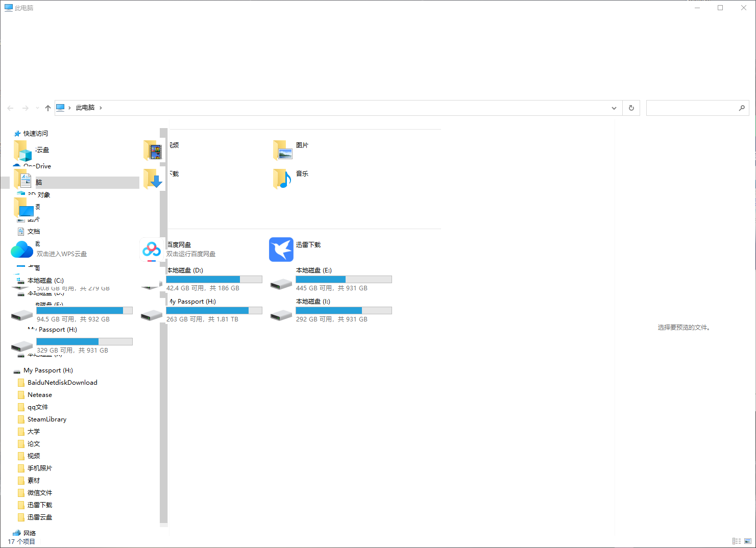This screenshot has width=756, height=548.
Task: Refresh the 此电脑 view
Action: tap(631, 108)
